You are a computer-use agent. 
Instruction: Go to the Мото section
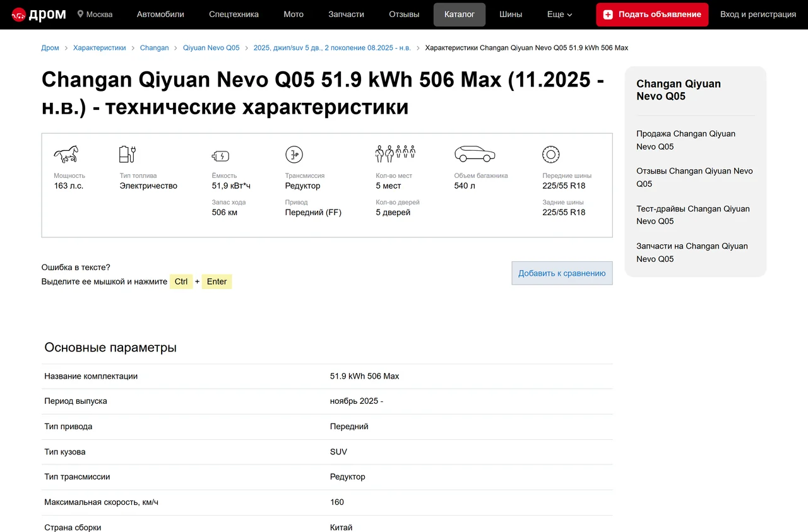294,14
